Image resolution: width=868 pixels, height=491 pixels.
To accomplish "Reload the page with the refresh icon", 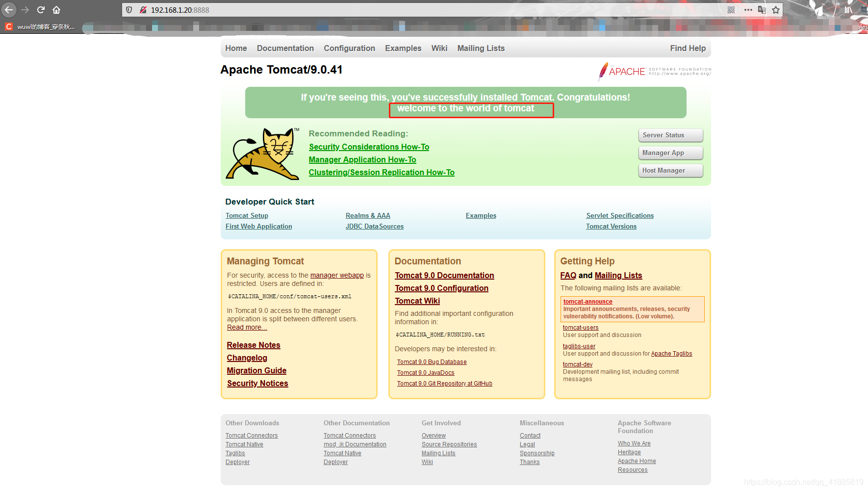I will click(x=41, y=10).
